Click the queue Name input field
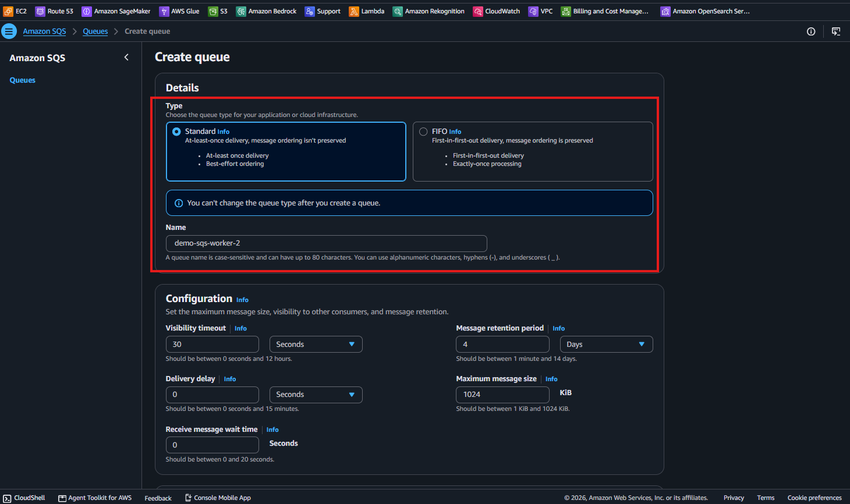This screenshot has width=850, height=504. tap(326, 243)
